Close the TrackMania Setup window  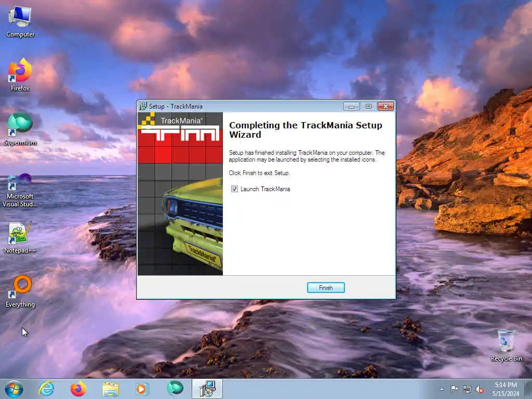click(x=386, y=107)
